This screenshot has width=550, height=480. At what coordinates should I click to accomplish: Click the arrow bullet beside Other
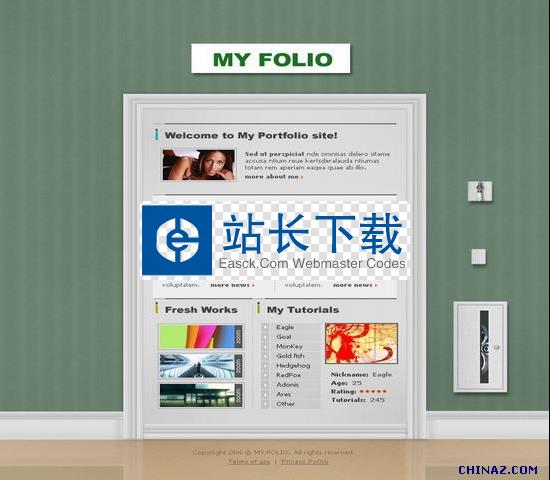point(266,404)
